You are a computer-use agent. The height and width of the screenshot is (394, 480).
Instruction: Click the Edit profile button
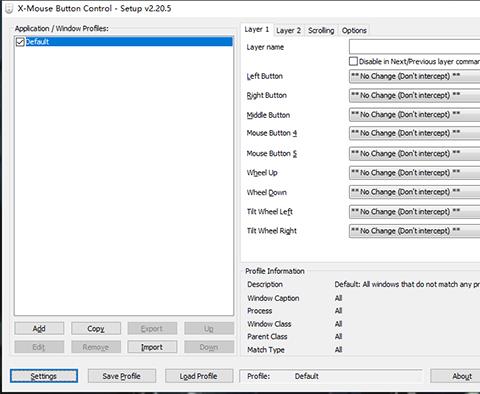tap(39, 347)
